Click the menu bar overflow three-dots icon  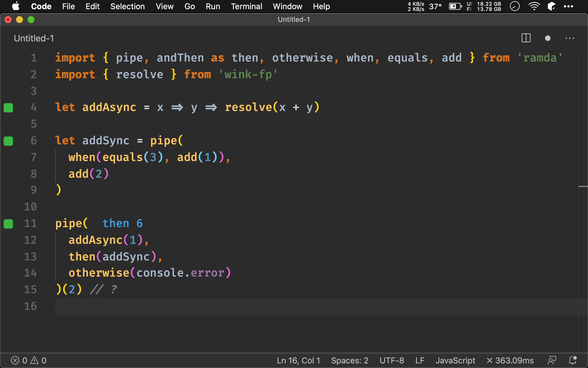coord(568,6)
